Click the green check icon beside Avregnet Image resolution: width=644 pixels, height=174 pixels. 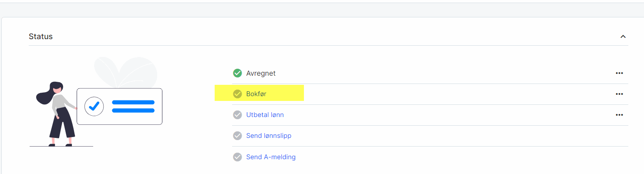[237, 73]
